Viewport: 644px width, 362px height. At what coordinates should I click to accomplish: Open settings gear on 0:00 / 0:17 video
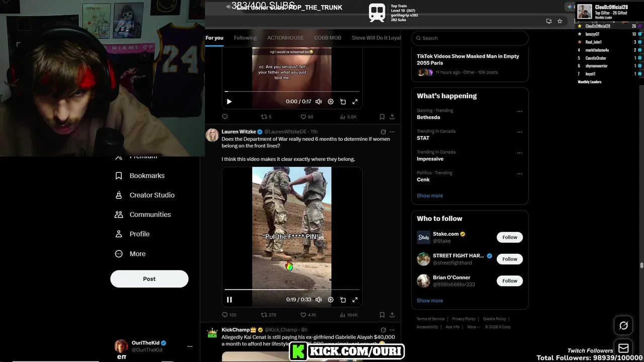(x=331, y=102)
